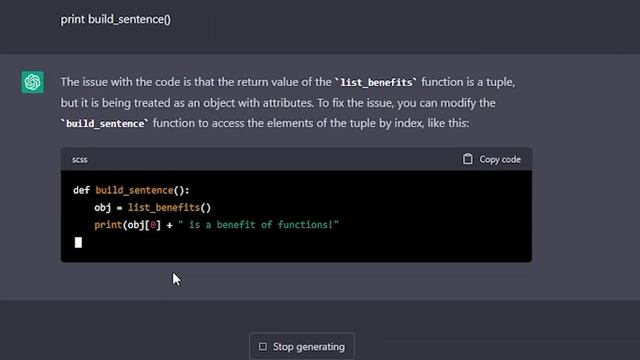
Task: Stop the response with Stop generating button
Action: [302, 347]
